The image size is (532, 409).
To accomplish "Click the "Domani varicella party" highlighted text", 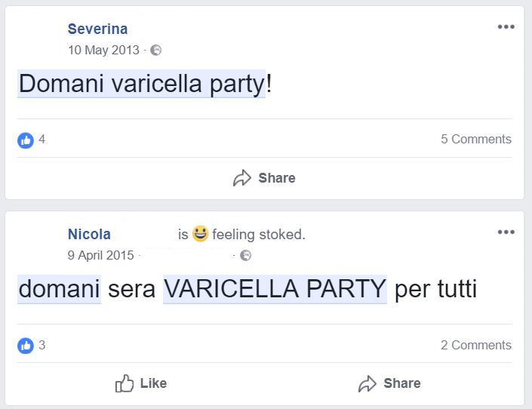I will [141, 84].
